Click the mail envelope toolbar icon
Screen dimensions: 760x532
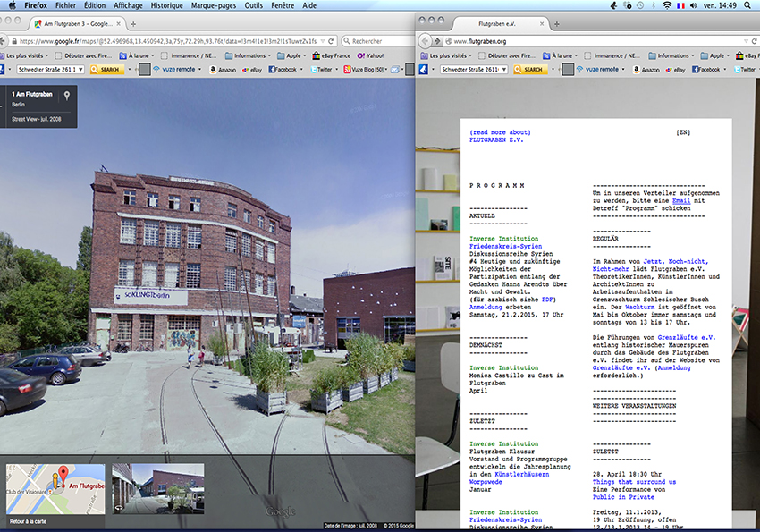coord(395,69)
